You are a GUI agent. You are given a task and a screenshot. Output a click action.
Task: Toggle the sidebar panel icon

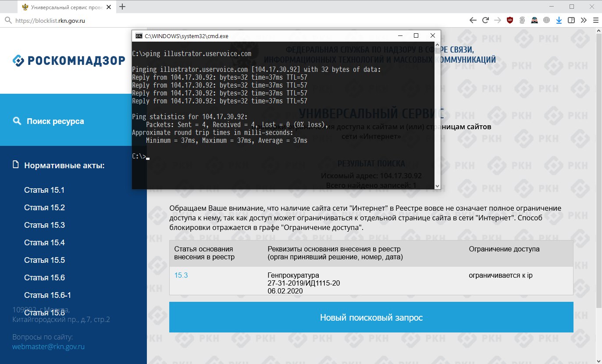[571, 20]
